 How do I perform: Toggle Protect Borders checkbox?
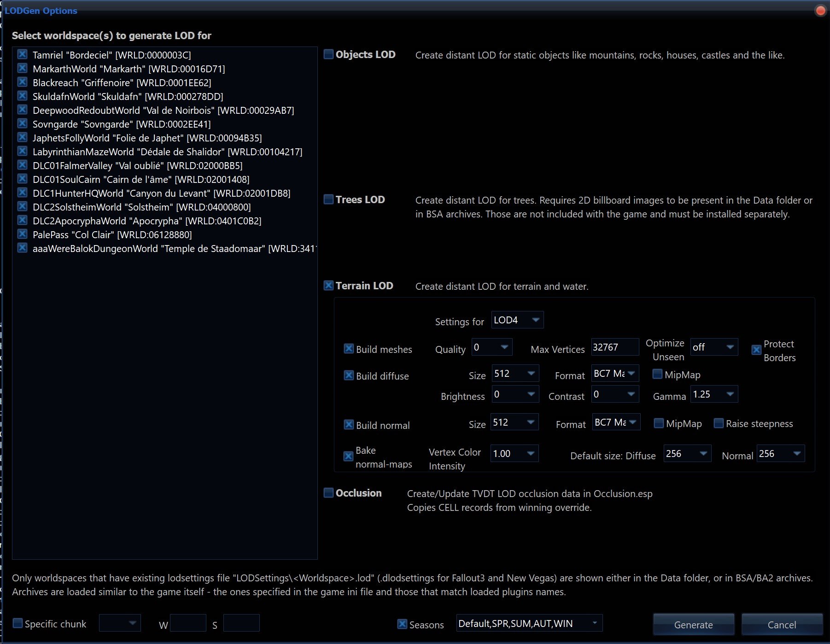756,350
